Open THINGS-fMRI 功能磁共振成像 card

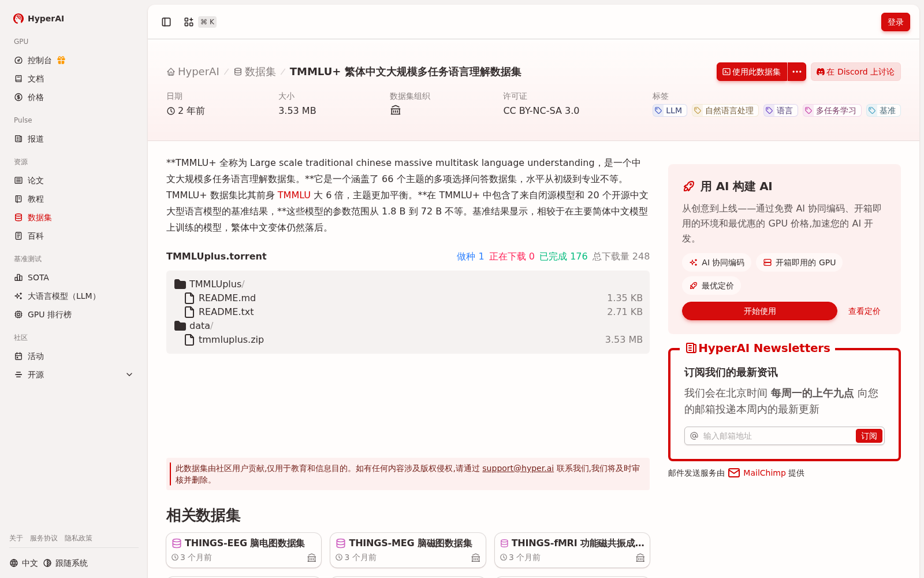click(x=572, y=550)
